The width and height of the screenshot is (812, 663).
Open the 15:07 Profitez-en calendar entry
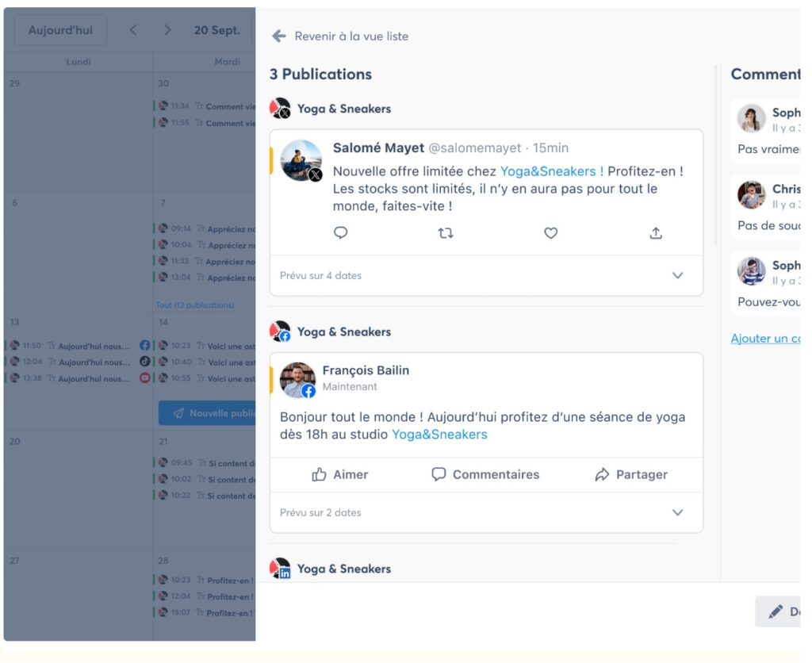205,612
